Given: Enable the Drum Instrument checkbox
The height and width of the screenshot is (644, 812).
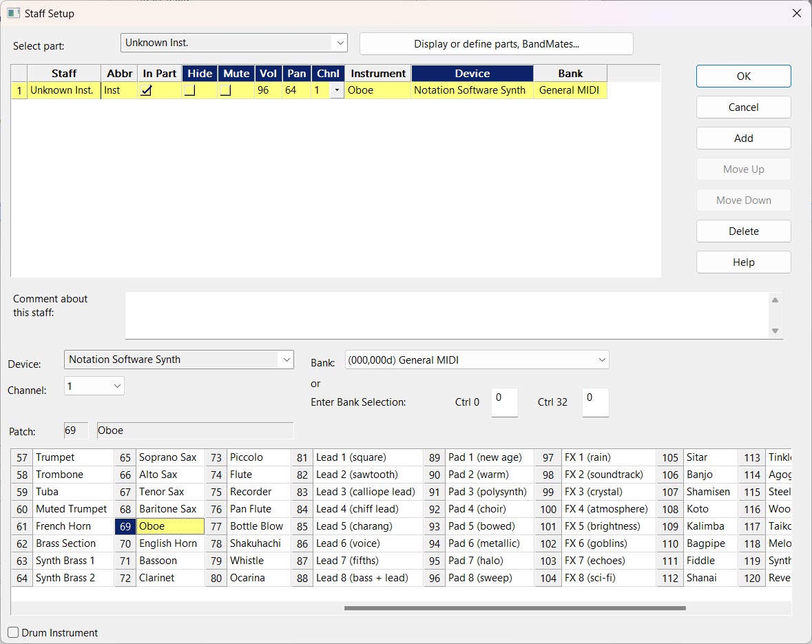Looking at the screenshot, I should 13,632.
